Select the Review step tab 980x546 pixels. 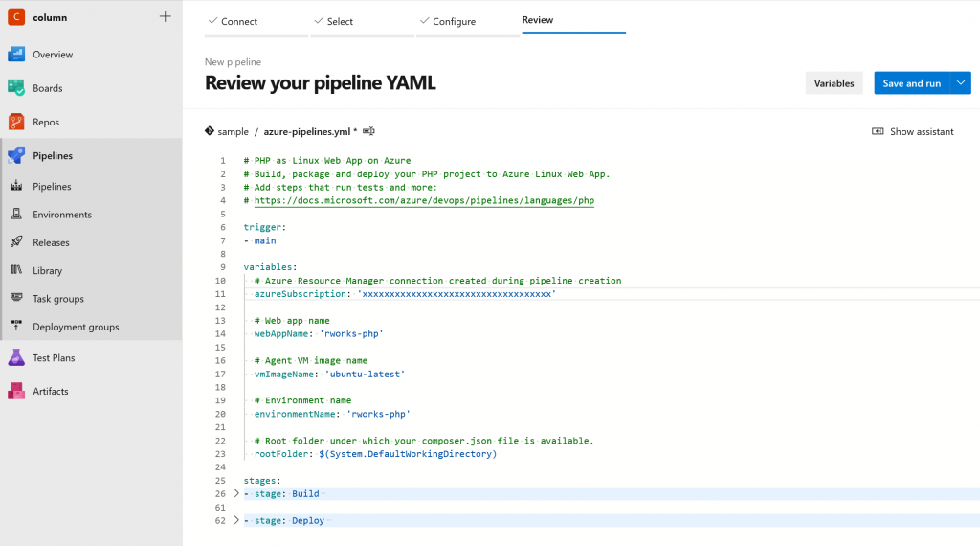coord(574,20)
